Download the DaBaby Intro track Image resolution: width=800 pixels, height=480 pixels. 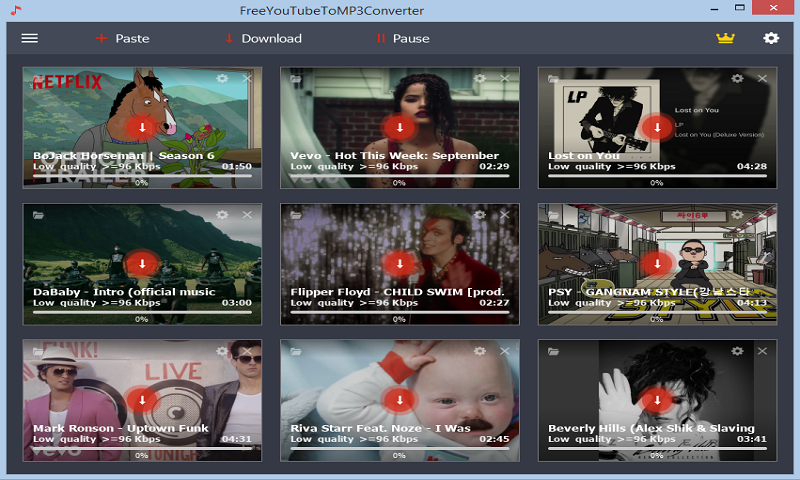point(142,264)
